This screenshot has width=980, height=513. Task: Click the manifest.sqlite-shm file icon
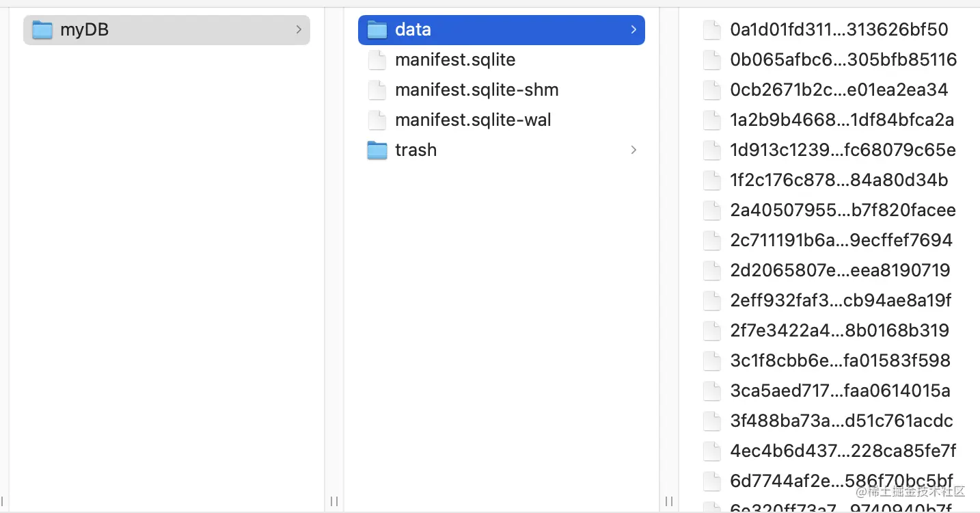pos(377,90)
